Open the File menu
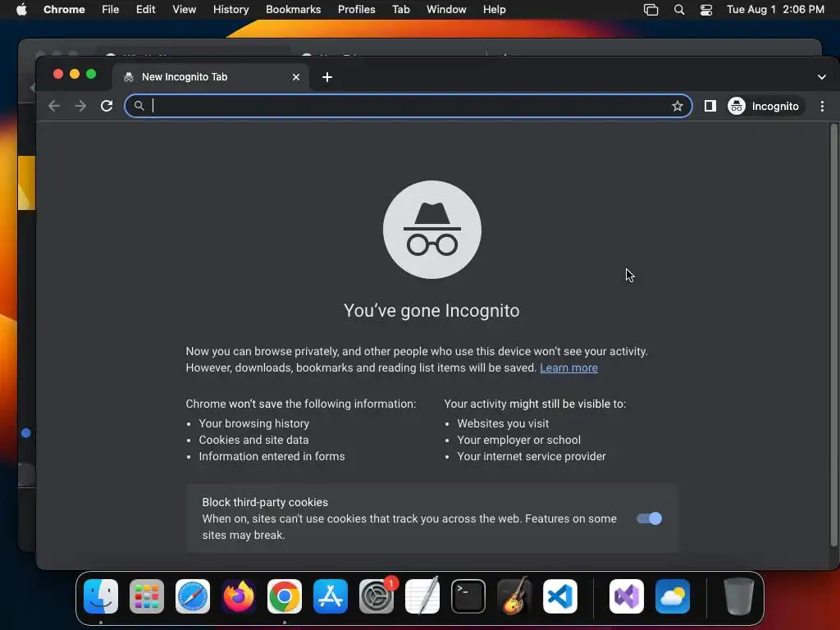The width and height of the screenshot is (840, 630). point(111,10)
